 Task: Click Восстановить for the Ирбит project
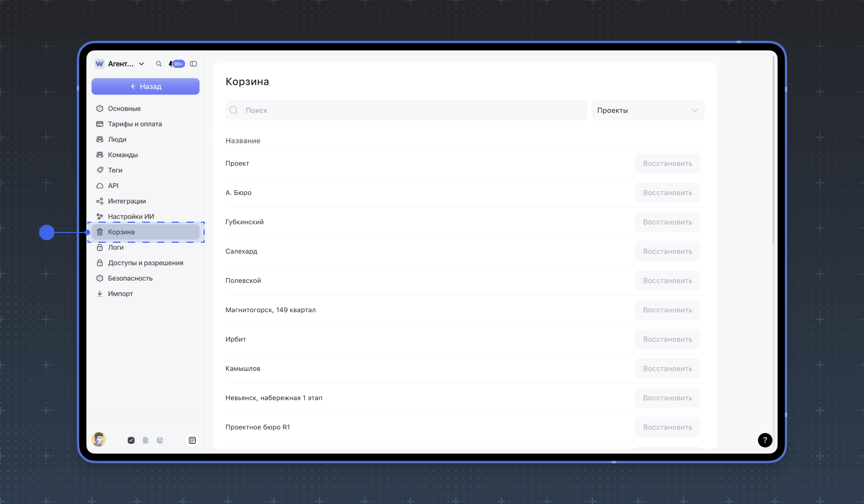[x=667, y=339]
